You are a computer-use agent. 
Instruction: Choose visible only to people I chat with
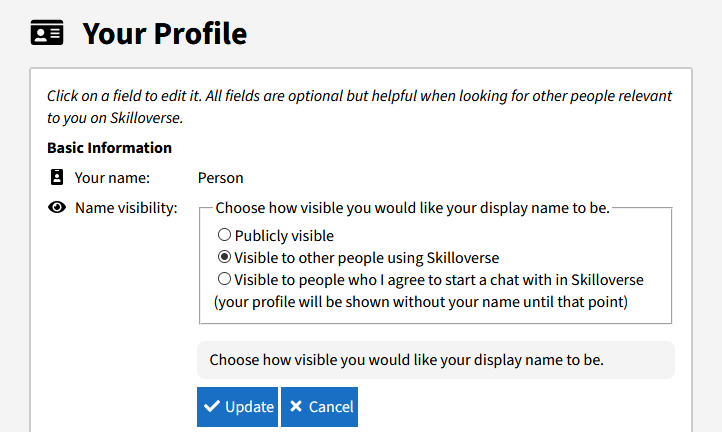coord(224,279)
